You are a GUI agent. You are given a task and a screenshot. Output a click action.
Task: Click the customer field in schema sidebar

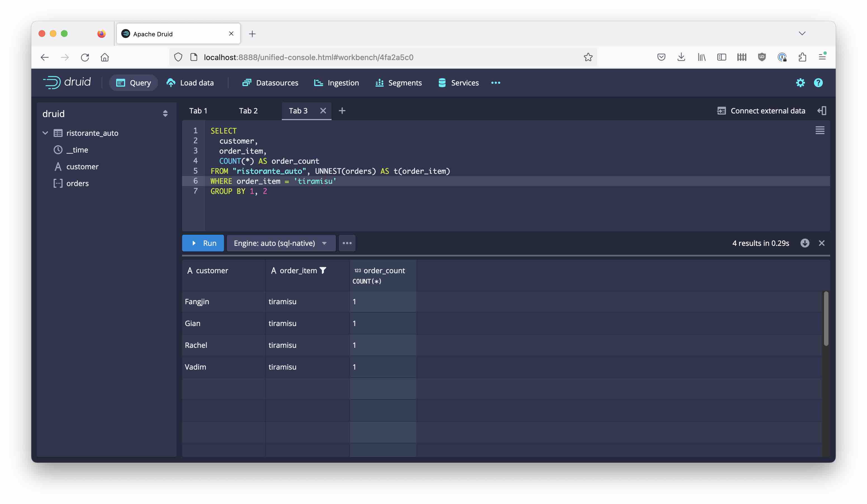[82, 167]
